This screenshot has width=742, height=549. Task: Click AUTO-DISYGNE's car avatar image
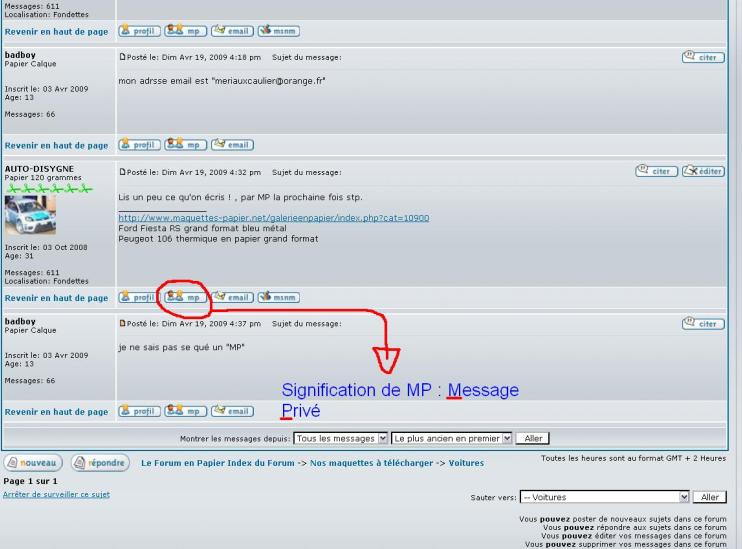click(x=30, y=215)
